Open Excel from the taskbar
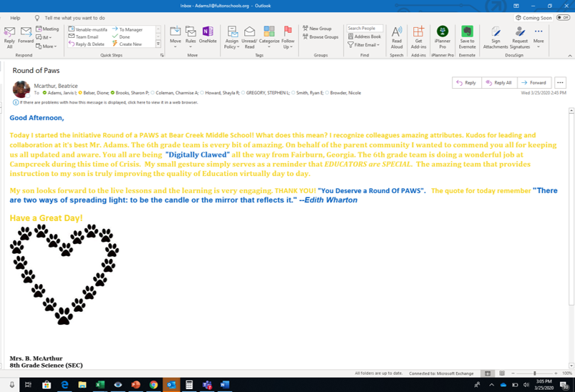Viewport: 575px width, 392px height. [100, 385]
